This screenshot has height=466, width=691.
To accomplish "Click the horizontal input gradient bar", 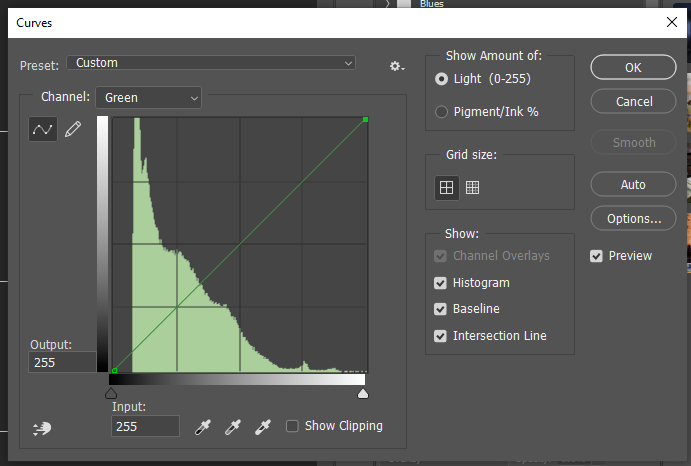I will click(x=237, y=380).
